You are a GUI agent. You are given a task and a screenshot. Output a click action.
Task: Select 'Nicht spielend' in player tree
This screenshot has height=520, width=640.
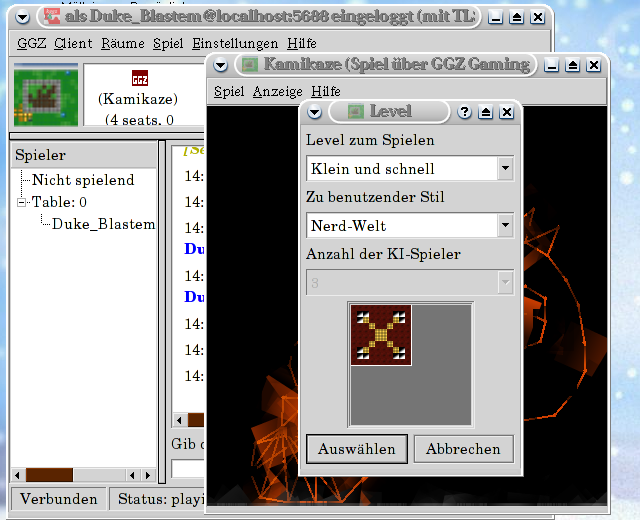click(83, 180)
